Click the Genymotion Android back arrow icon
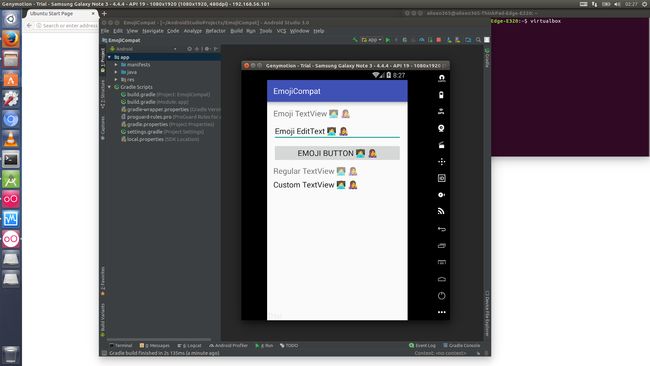 pyautogui.click(x=441, y=229)
